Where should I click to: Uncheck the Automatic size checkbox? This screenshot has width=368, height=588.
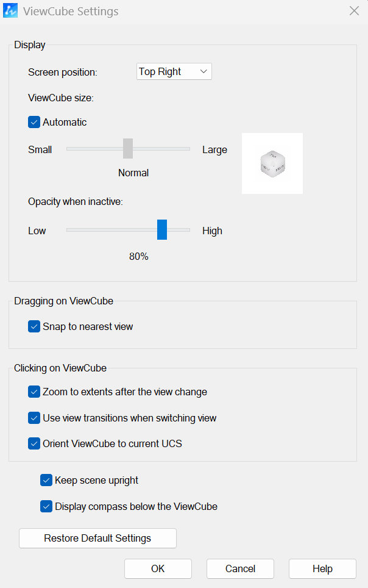pos(34,122)
